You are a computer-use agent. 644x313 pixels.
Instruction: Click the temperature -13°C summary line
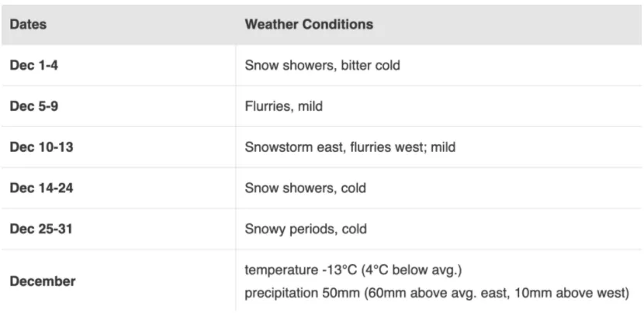pos(354,270)
